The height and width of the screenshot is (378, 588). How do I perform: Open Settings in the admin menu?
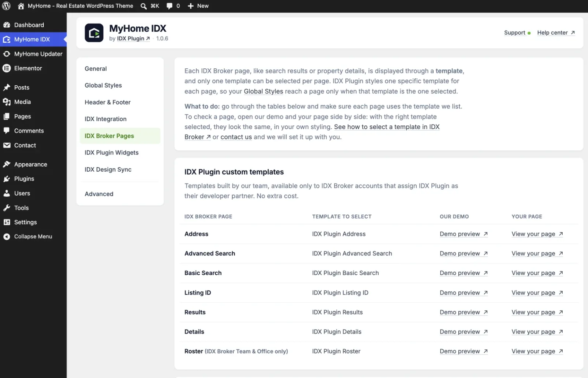(x=33, y=222)
